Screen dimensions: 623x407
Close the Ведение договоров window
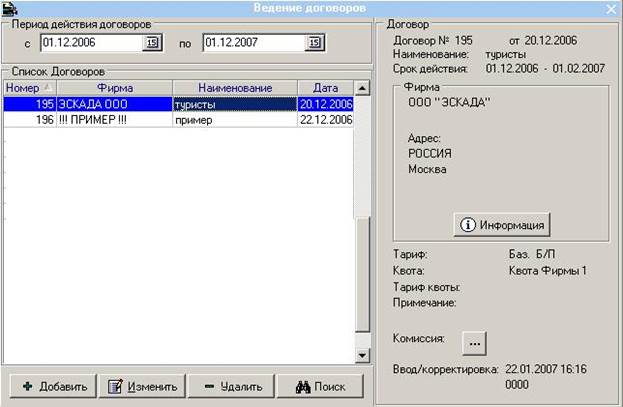[x=611, y=8]
